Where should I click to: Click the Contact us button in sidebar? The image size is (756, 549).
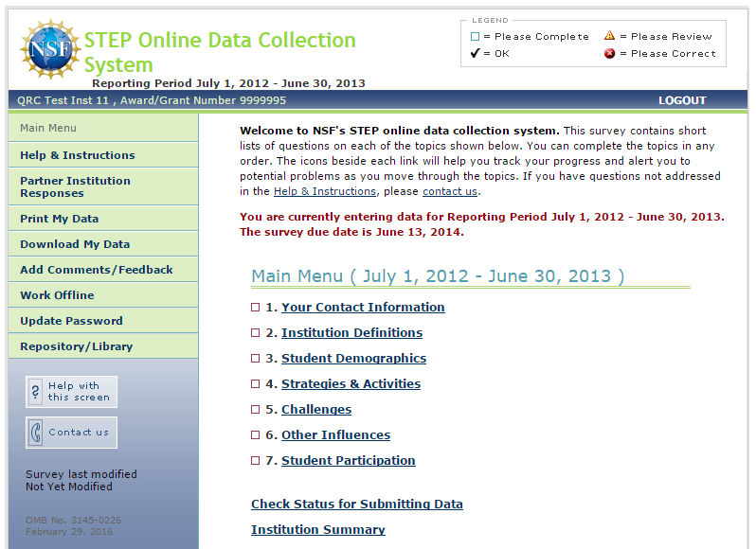click(x=71, y=433)
